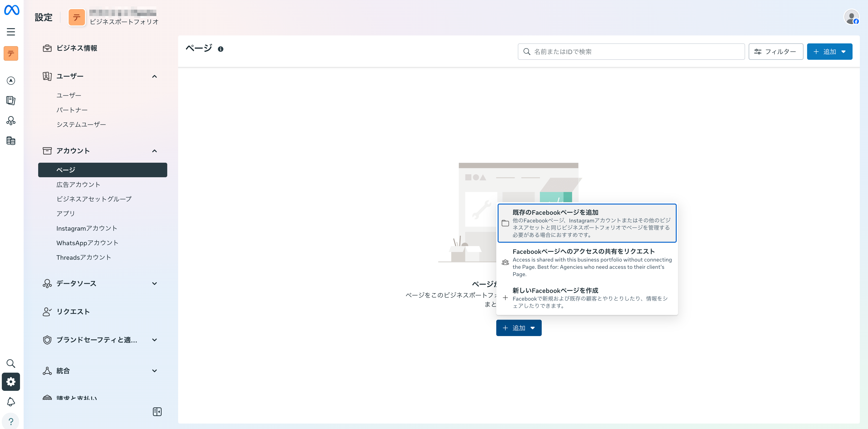868x429 pixels.
Task: Click the フィルター button
Action: [776, 52]
